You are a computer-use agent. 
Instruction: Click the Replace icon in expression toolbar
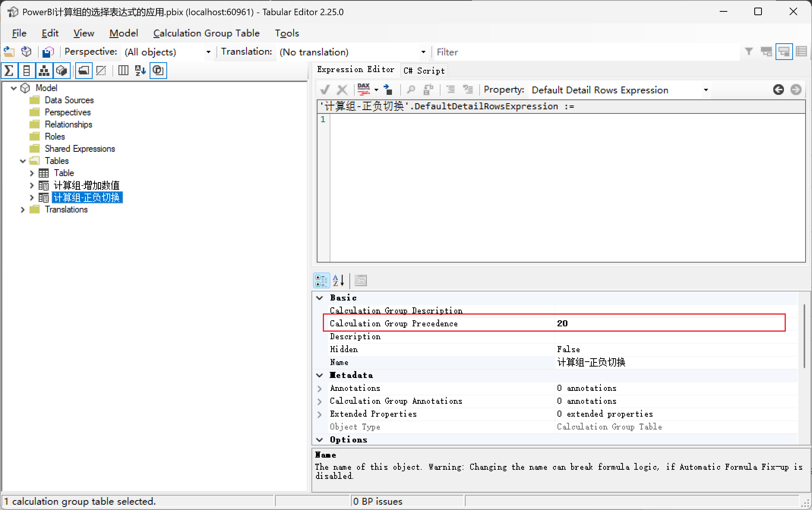click(428, 90)
